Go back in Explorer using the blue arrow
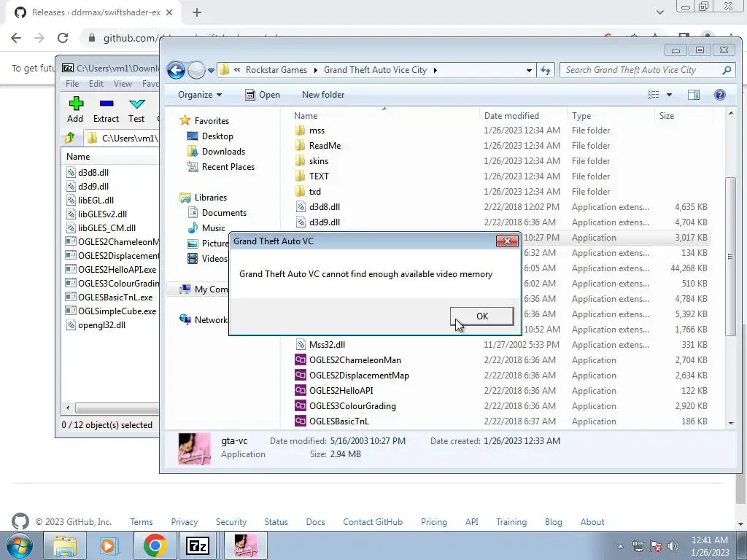Image resolution: width=747 pixels, height=560 pixels. point(176,70)
